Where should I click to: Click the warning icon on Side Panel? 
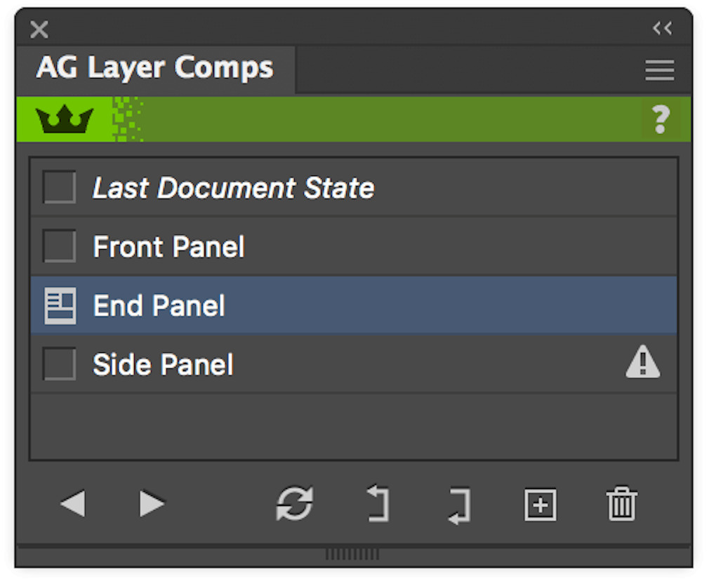642,362
